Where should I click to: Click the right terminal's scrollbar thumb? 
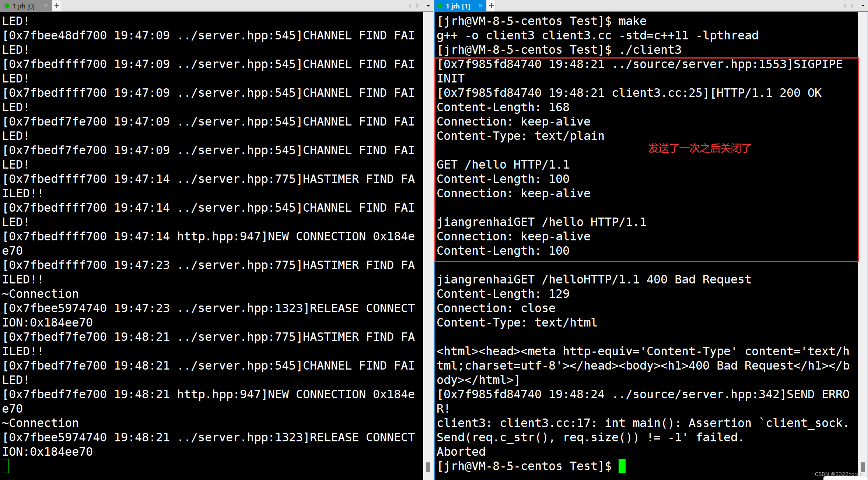[863, 467]
